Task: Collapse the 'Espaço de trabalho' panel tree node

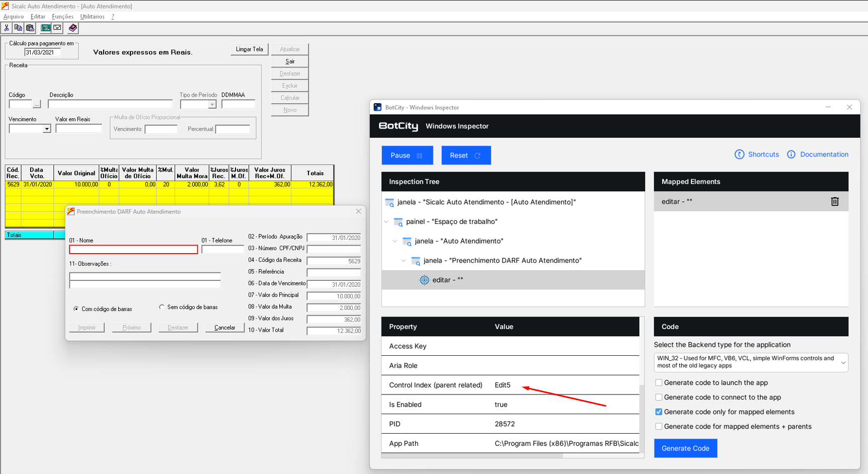Action: coord(386,222)
